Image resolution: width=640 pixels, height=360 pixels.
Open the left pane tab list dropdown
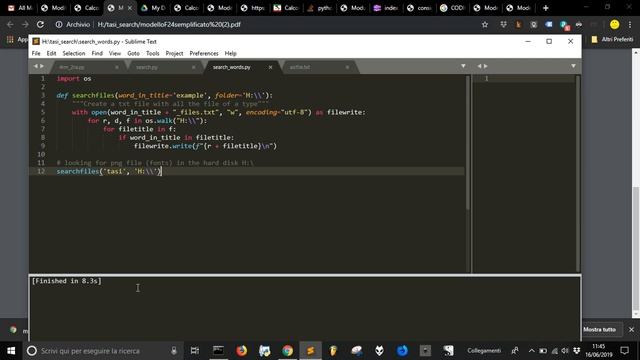click(463, 66)
